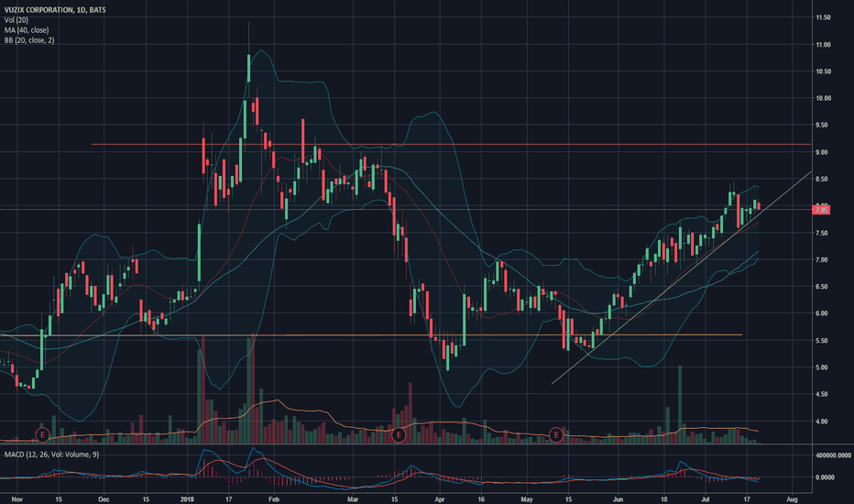The width and height of the screenshot is (854, 504).
Task: Click the 6.50 price axis label
Action: pyautogui.click(x=821, y=286)
